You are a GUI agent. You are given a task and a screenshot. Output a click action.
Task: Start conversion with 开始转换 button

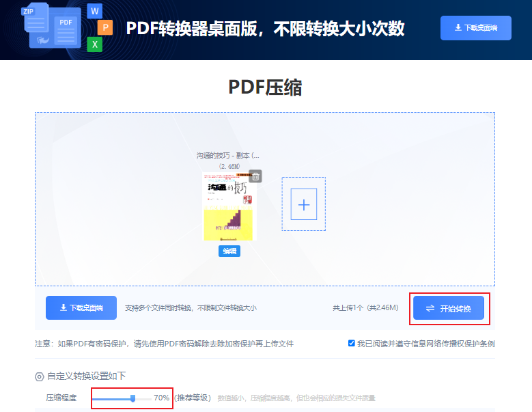pyautogui.click(x=449, y=308)
